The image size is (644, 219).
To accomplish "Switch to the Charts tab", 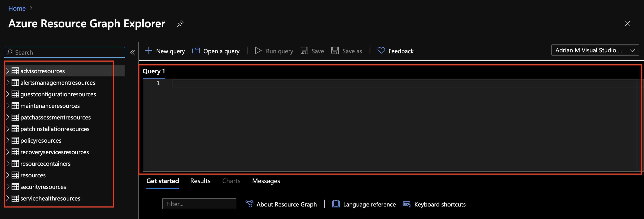I will 231,181.
